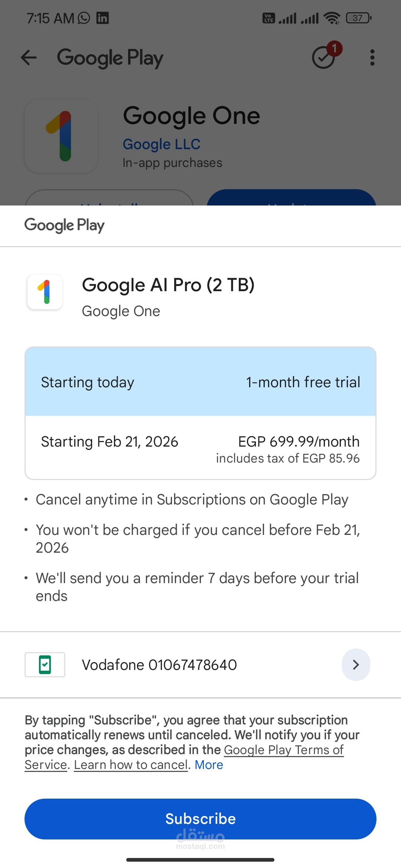Tap More to expand terms text
Screen dimensions: 401x868
click(209, 765)
